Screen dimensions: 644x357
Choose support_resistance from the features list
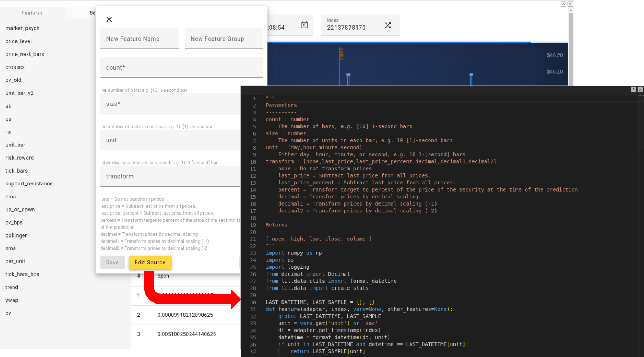pyautogui.click(x=29, y=184)
